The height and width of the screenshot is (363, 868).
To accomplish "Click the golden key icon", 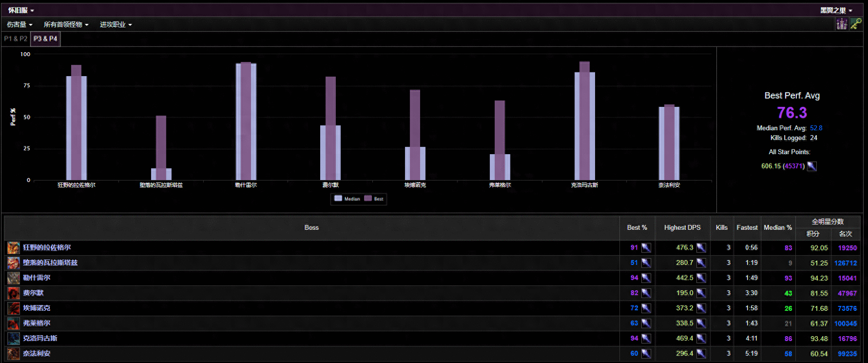I will pos(856,24).
